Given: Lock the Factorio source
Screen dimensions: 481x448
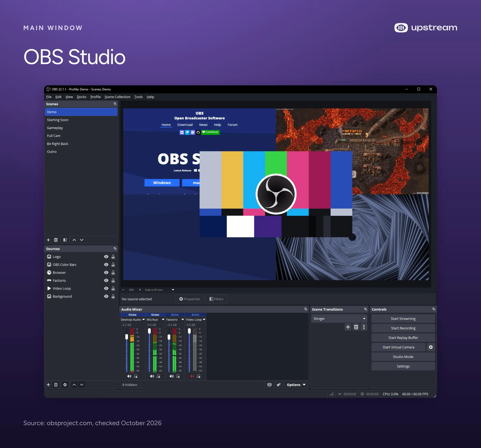Looking at the screenshot, I should click(x=113, y=281).
